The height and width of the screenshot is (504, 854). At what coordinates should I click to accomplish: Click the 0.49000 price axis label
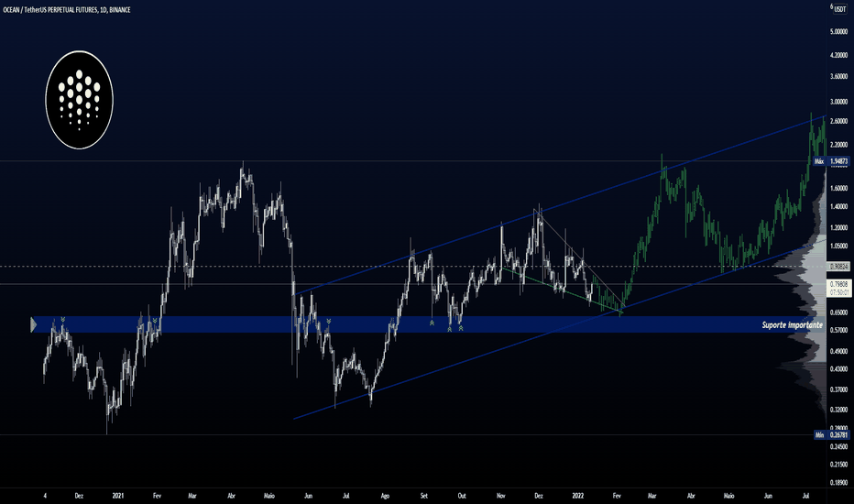(x=838, y=352)
